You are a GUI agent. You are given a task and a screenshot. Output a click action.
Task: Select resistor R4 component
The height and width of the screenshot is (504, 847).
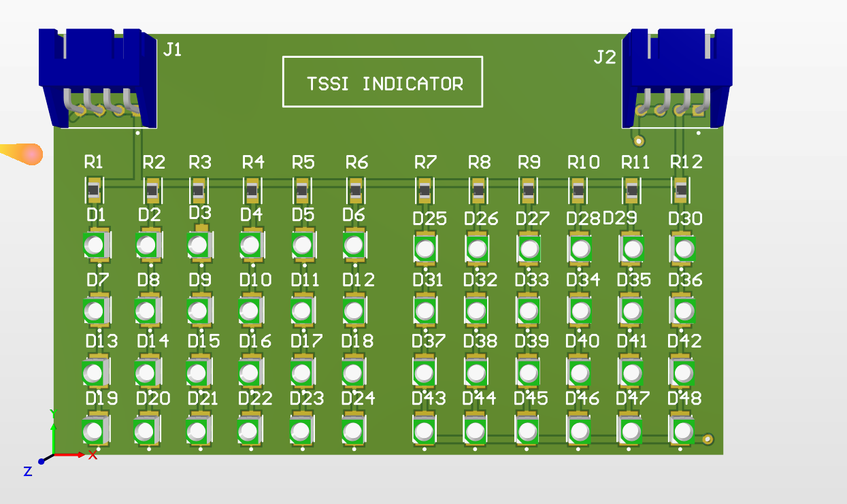[252, 190]
